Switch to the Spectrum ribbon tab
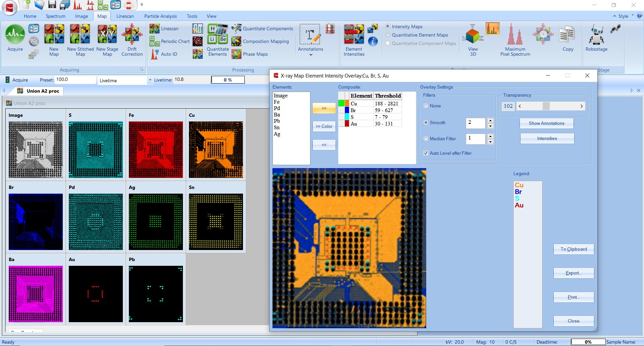 tap(55, 16)
